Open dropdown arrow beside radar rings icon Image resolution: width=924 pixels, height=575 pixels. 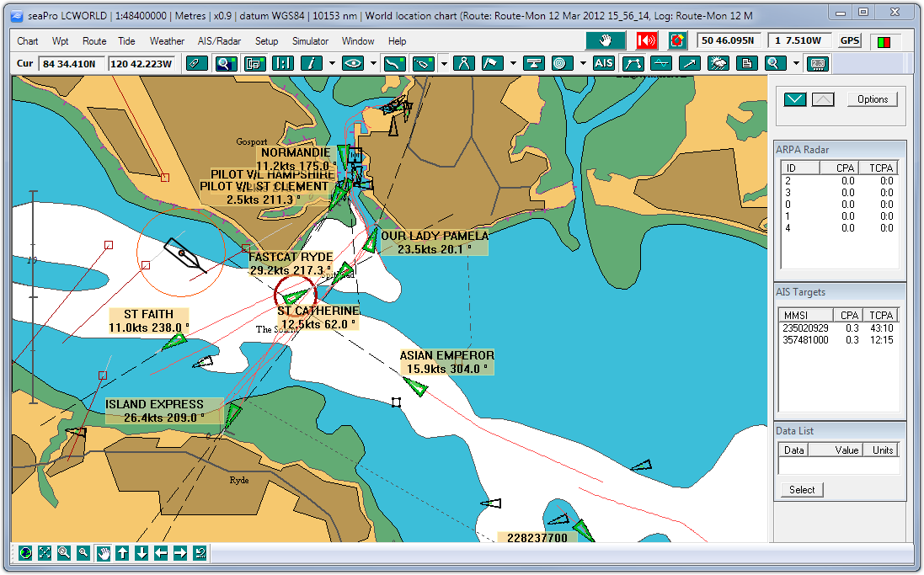coord(583,64)
